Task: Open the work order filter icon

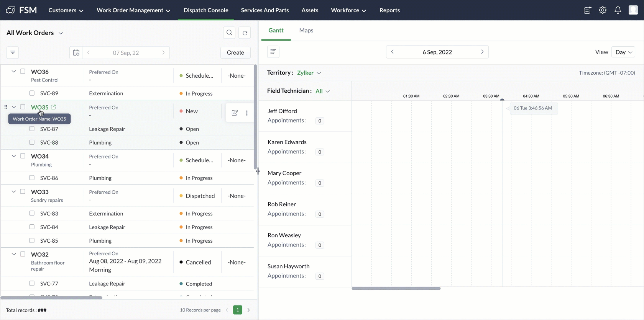Action: coord(13,52)
